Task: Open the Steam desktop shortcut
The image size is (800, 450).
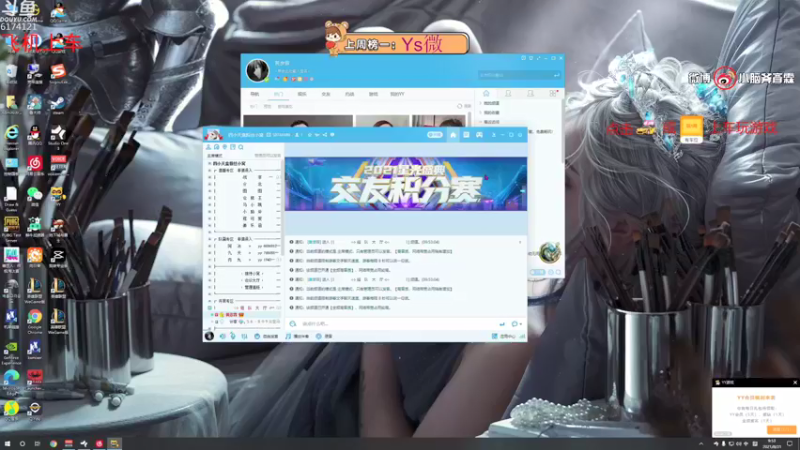Action: point(58,105)
